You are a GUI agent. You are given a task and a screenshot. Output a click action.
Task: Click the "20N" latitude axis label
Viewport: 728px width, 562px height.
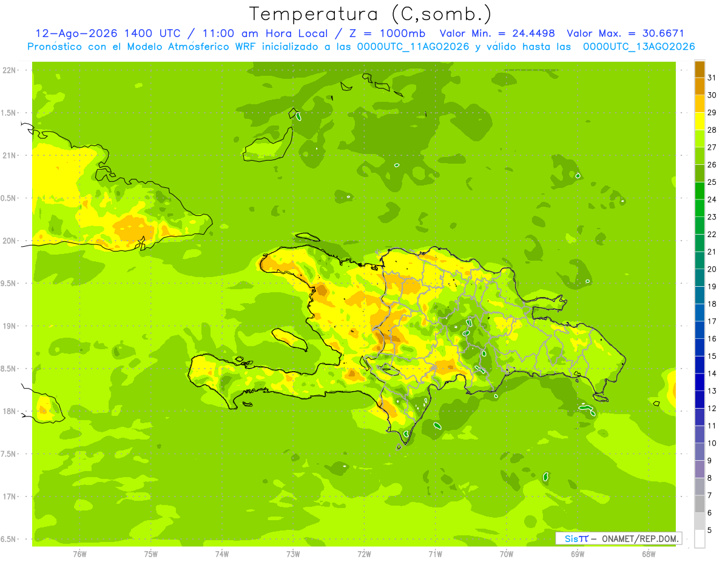(9, 241)
